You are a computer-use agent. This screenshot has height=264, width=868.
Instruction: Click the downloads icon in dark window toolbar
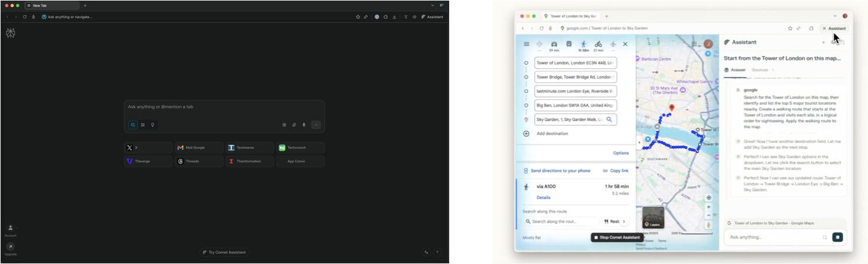[x=394, y=17]
